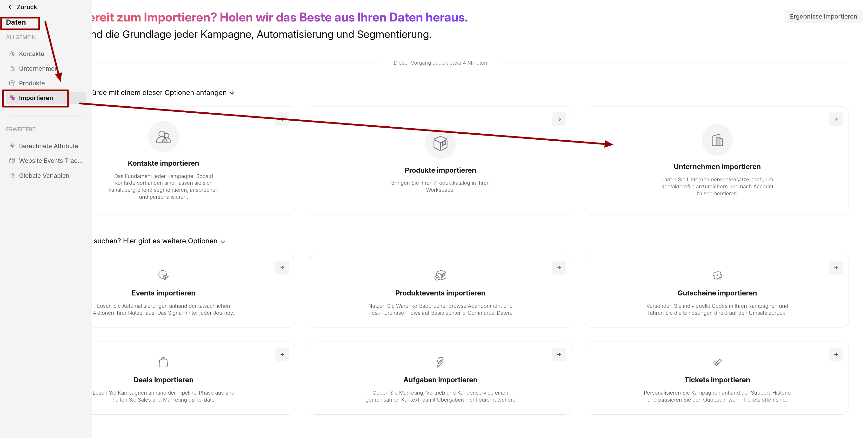Click the Tickets importieren checkmark icon
The image size is (868, 438).
click(717, 362)
